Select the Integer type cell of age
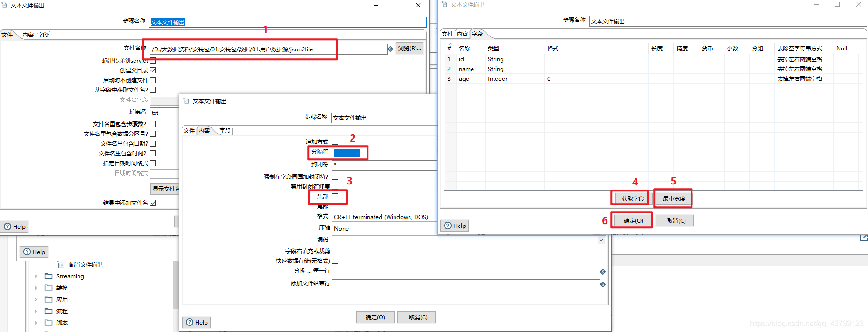The image size is (868, 332). click(515, 79)
